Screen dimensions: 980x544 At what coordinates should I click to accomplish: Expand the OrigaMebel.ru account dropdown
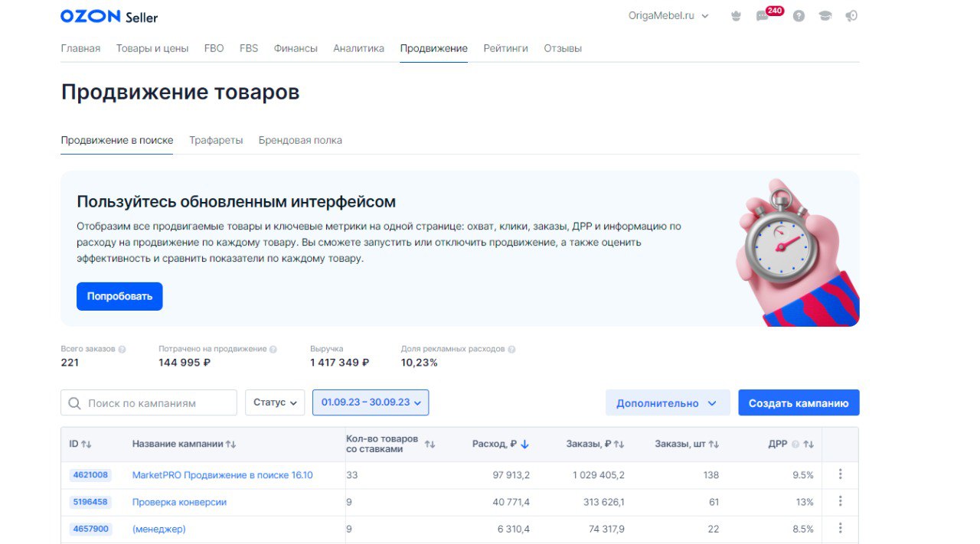pyautogui.click(x=668, y=16)
